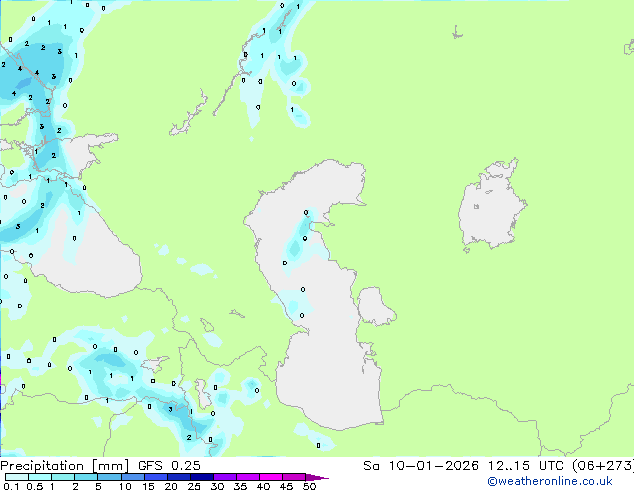Click the '15' legend scale label
Viewport: 634px width, 490px height.
point(148,486)
